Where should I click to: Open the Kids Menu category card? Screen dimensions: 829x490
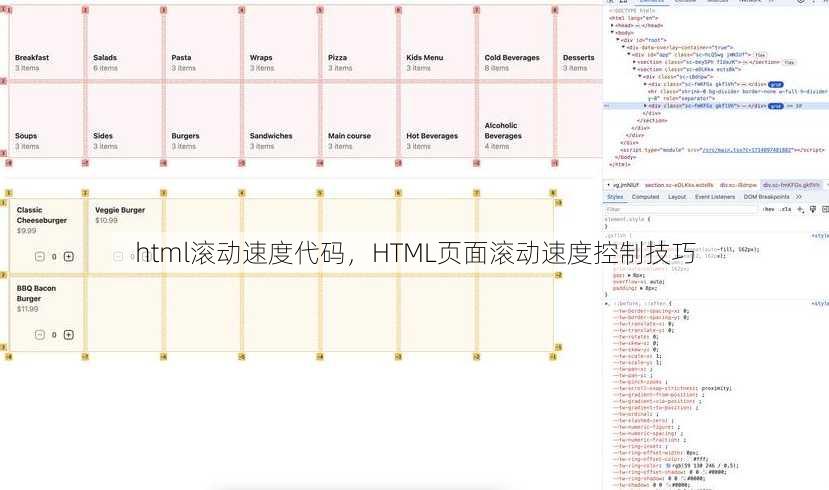(x=437, y=43)
